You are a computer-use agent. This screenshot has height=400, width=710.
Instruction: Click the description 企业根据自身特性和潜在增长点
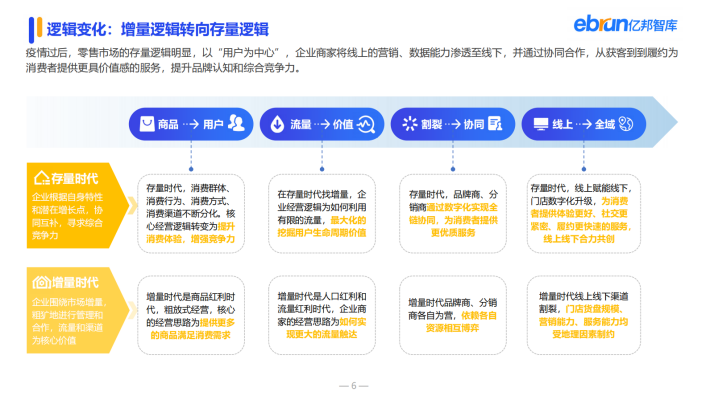[67, 216]
